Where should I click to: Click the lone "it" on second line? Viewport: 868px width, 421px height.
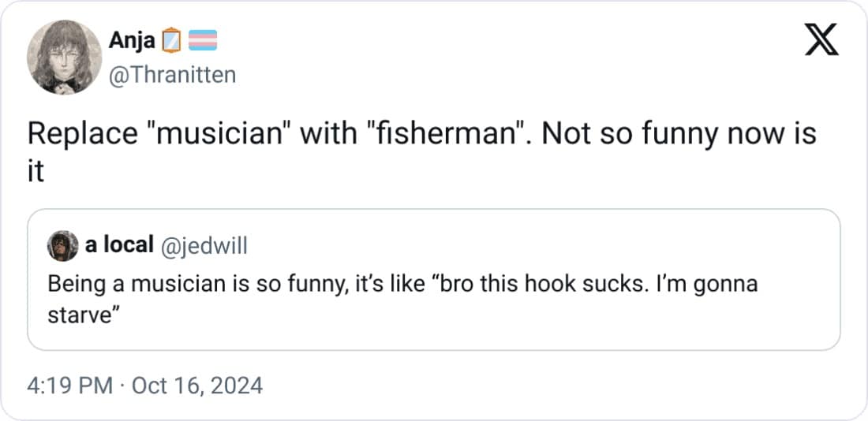coord(36,171)
